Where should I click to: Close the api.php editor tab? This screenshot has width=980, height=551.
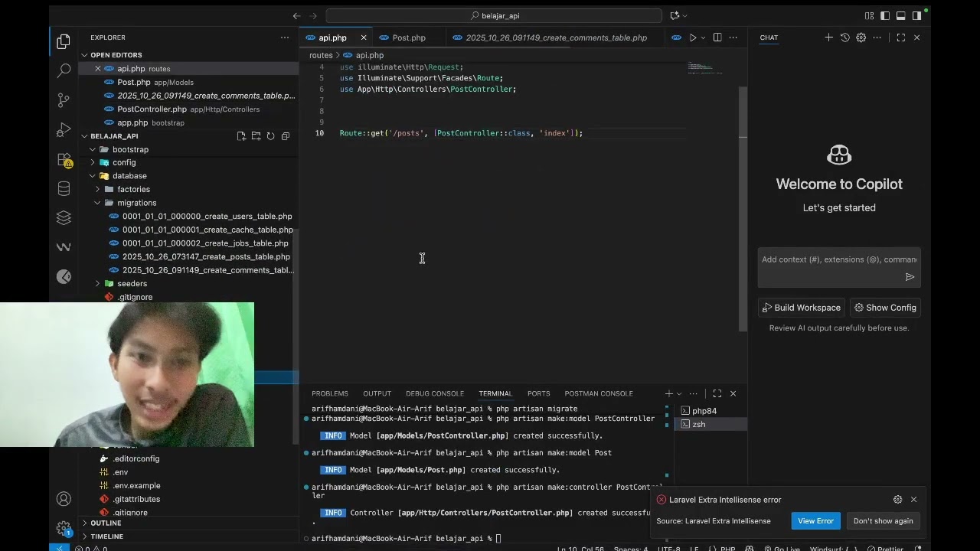click(x=364, y=37)
